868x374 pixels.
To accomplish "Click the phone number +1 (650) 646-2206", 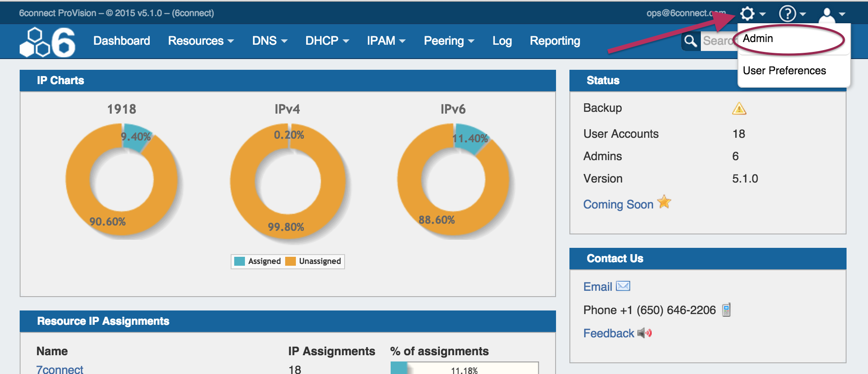I will (x=668, y=310).
